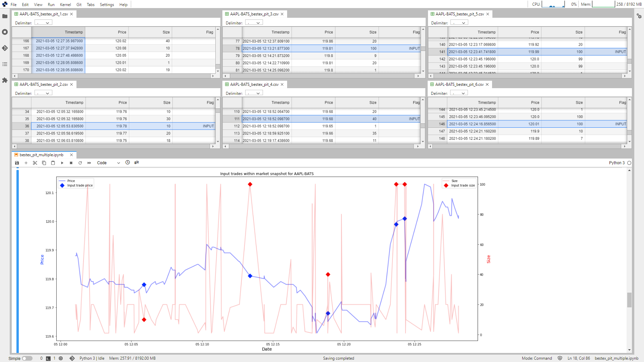644x362 pixels.
Task: Open the Git panel in the left sidebar
Action: click(5, 48)
